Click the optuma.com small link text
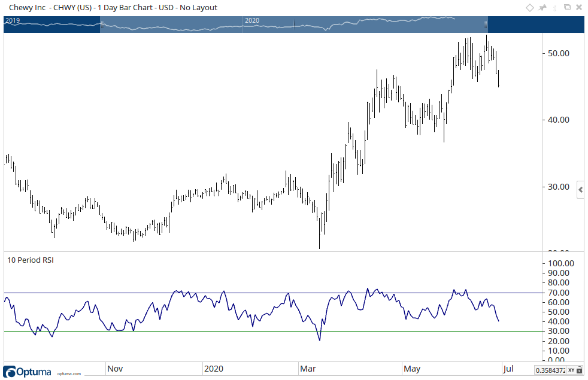The image size is (588, 380). pyautogui.click(x=69, y=373)
